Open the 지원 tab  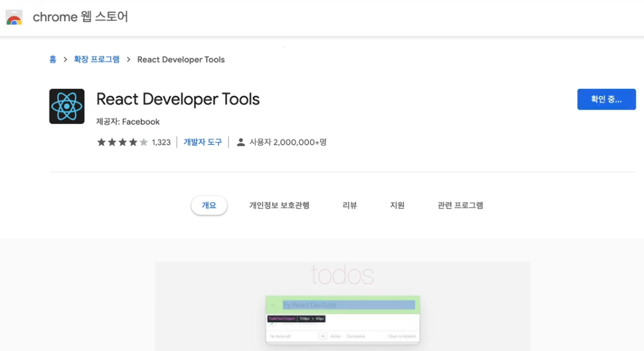click(397, 205)
